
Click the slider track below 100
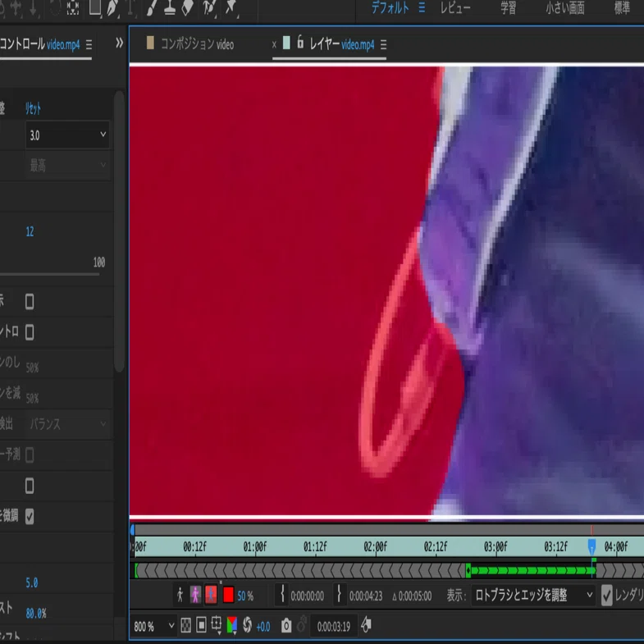click(x=49, y=274)
